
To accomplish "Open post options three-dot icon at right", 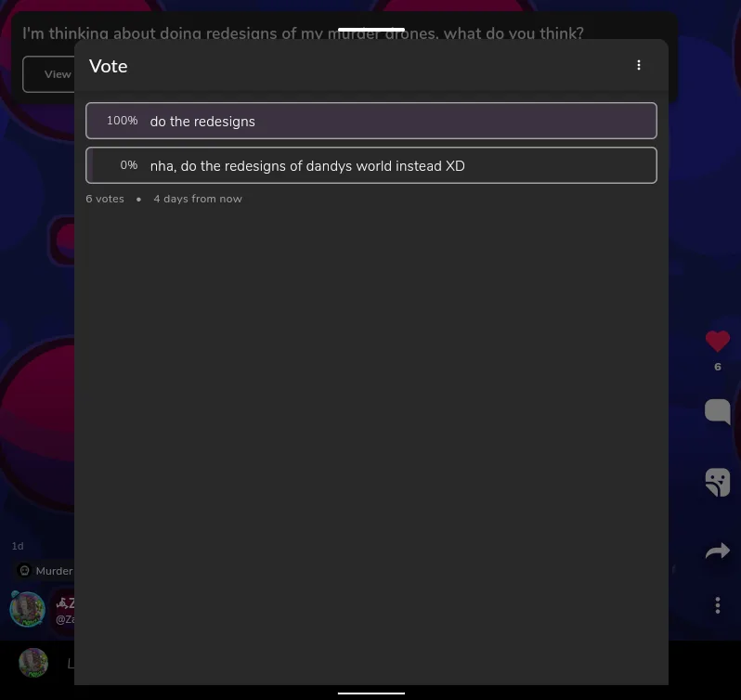I will coord(718,605).
